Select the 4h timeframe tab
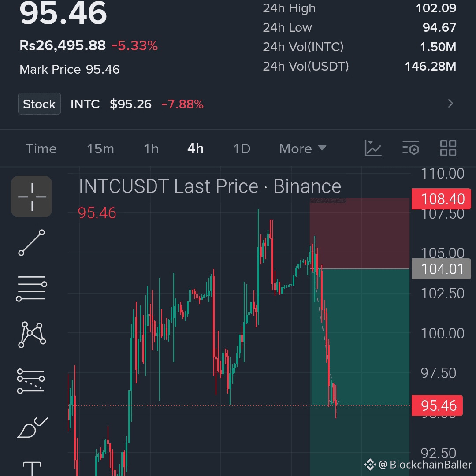The height and width of the screenshot is (476, 476). pyautogui.click(x=196, y=149)
